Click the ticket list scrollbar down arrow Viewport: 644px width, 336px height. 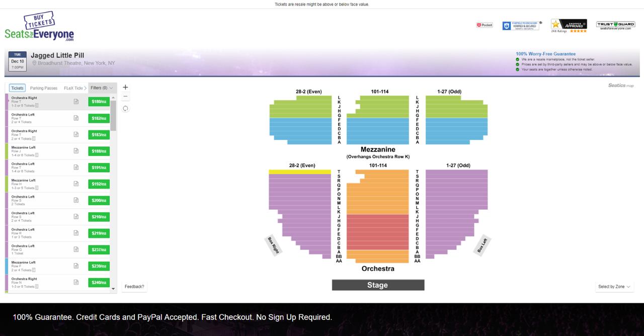tap(113, 289)
